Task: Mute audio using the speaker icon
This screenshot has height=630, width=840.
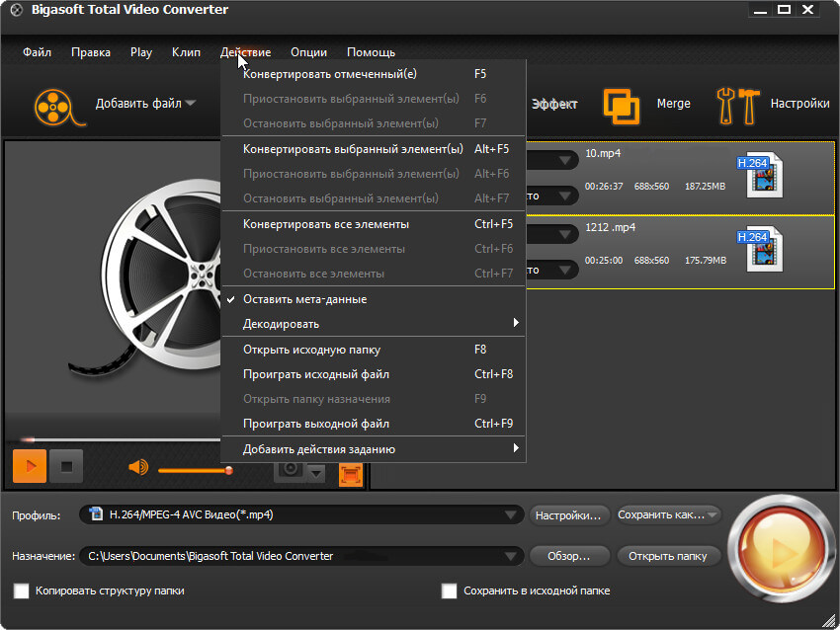Action: pyautogui.click(x=138, y=468)
